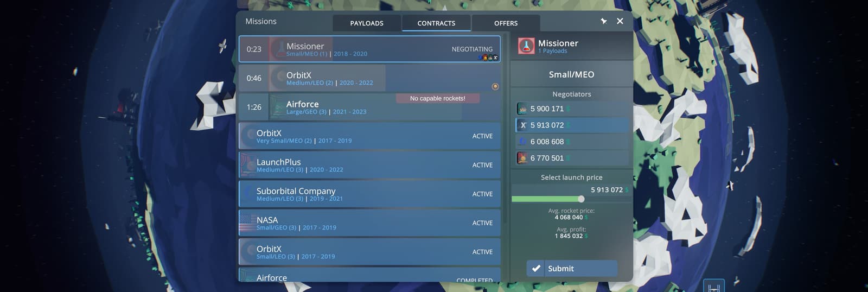
Task: Click the 0:46 timer on OrbitX row
Action: 254,78
